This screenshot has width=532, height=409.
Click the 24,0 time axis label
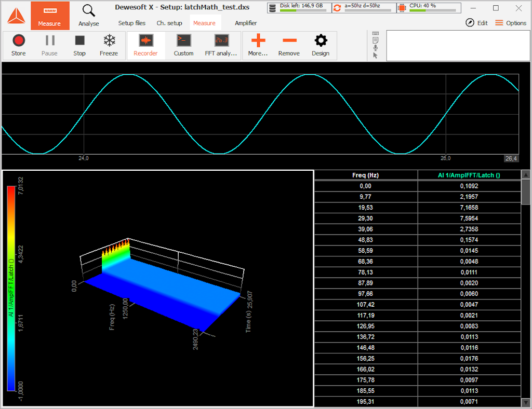84,158
